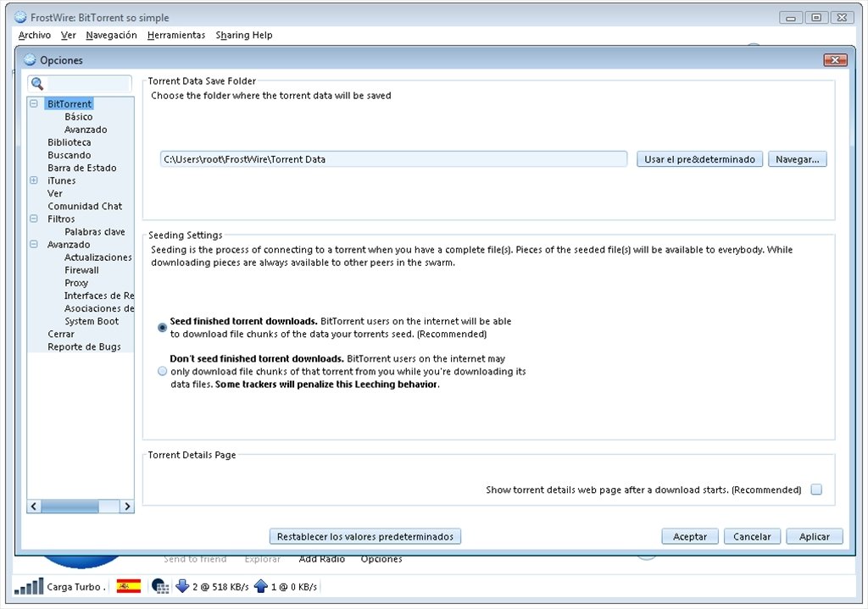Select iTunes in the options tree
Screen dimensions: 868x609
61,180
